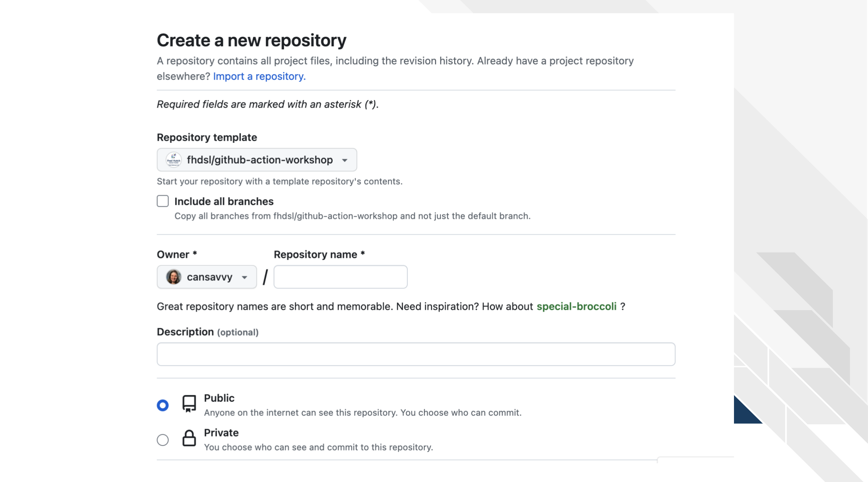Image resolution: width=868 pixels, height=482 pixels.
Task: Click 'Required fields are marked' notice text
Action: click(x=268, y=104)
